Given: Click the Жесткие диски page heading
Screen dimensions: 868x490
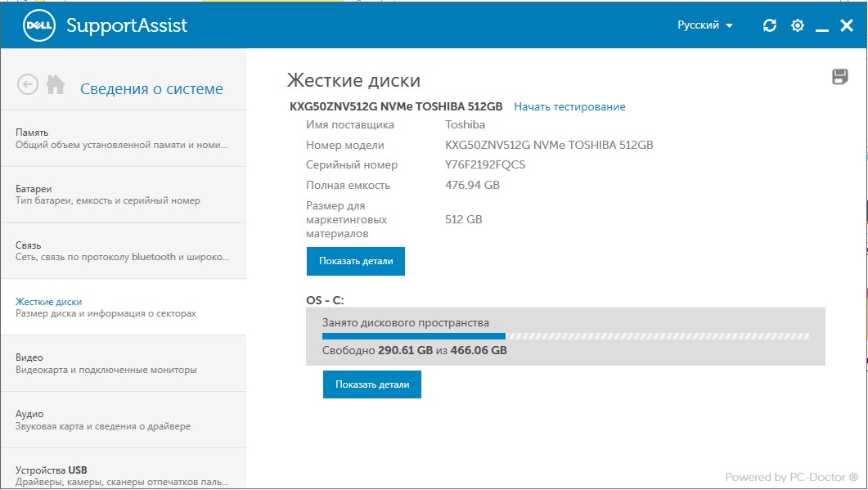Looking at the screenshot, I should [x=353, y=80].
